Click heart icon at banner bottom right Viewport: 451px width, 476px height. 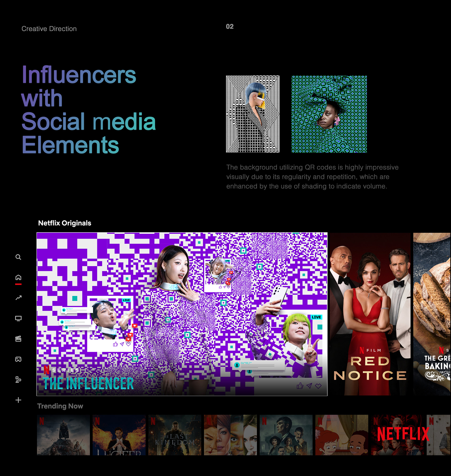pyautogui.click(x=318, y=386)
